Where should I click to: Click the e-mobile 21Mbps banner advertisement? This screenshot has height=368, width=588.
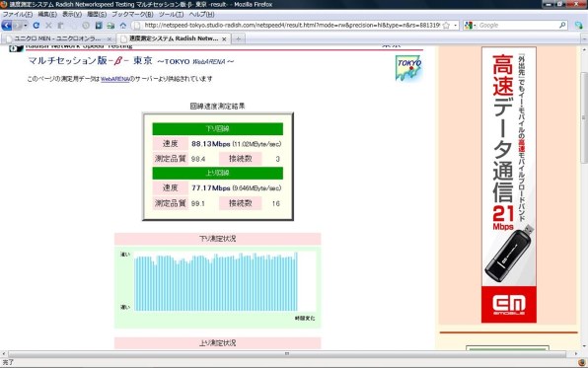point(509,184)
